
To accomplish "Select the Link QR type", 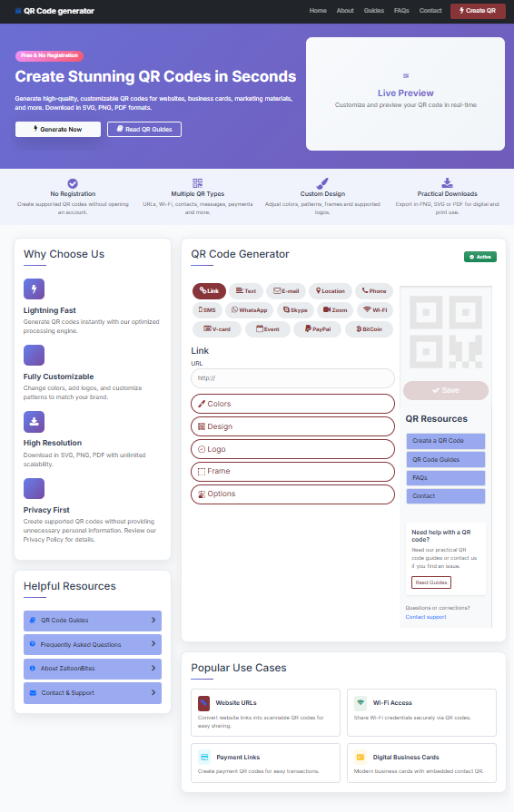I will click(210, 291).
